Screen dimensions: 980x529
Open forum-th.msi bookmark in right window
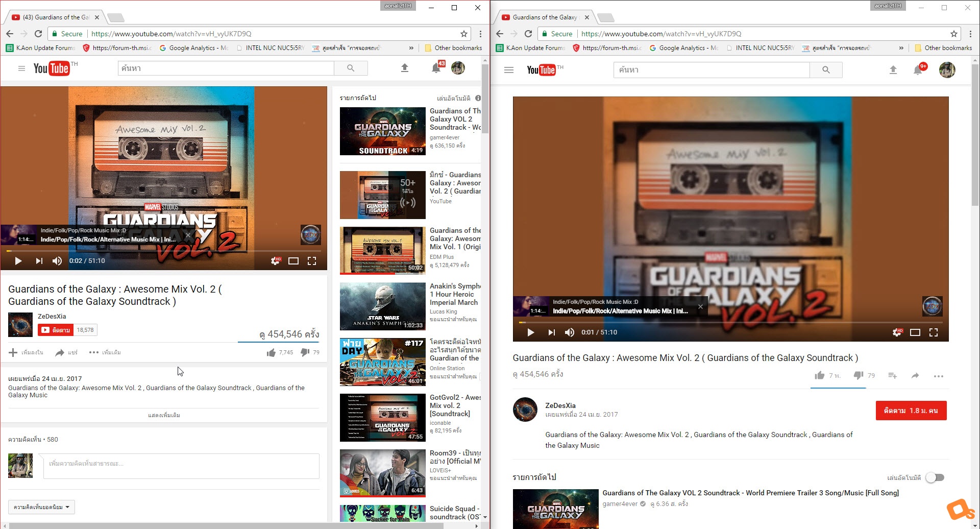click(607, 48)
